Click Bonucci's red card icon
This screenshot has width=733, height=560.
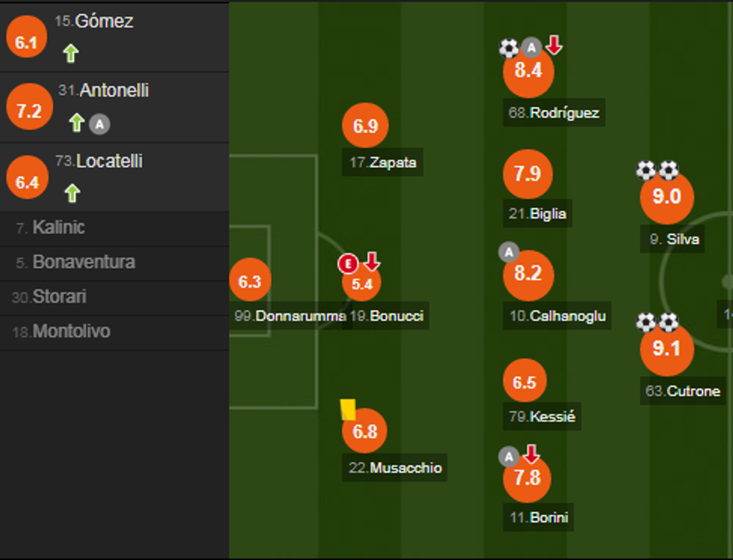(349, 263)
